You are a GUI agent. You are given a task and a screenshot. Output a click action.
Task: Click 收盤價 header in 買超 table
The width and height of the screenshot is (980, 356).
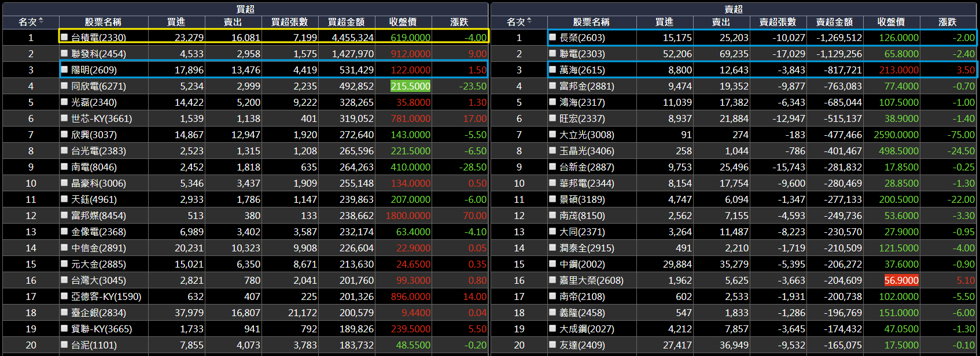[403, 22]
